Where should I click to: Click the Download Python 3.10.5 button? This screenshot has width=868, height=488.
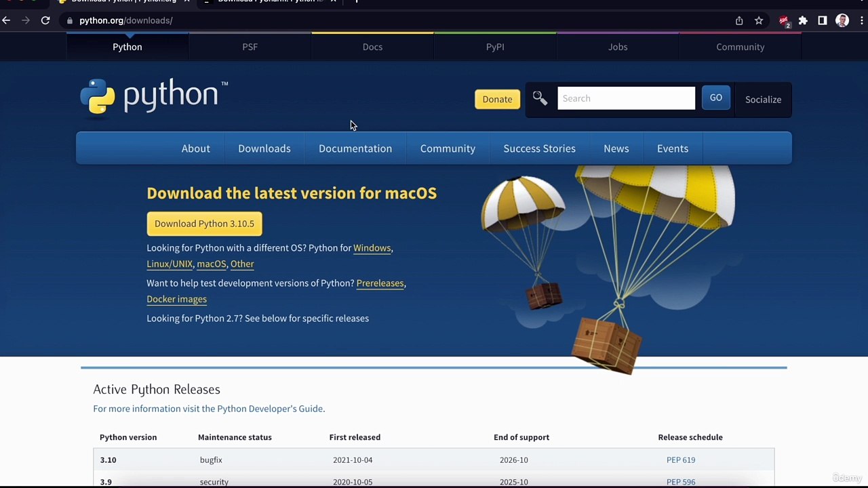click(204, 224)
